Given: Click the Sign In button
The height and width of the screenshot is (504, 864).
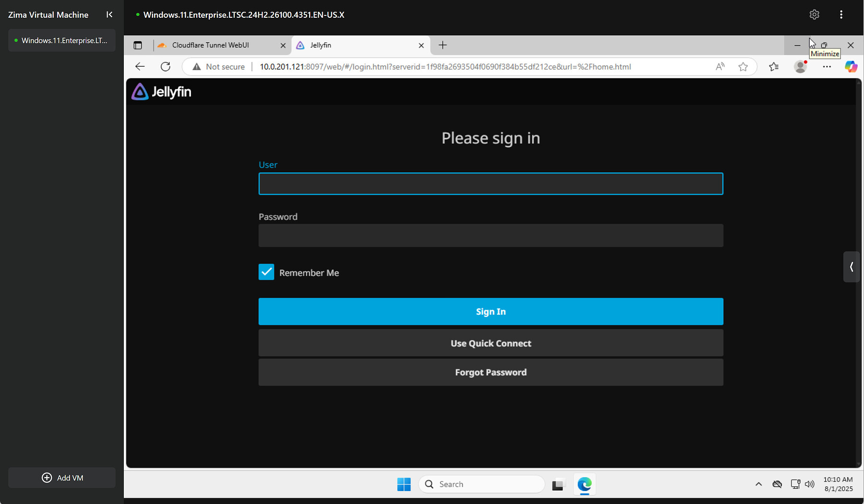Looking at the screenshot, I should (491, 312).
